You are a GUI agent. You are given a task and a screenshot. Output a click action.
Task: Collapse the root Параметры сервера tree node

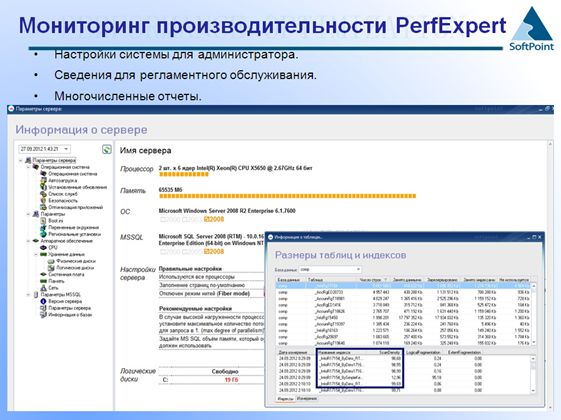[x=21, y=161]
